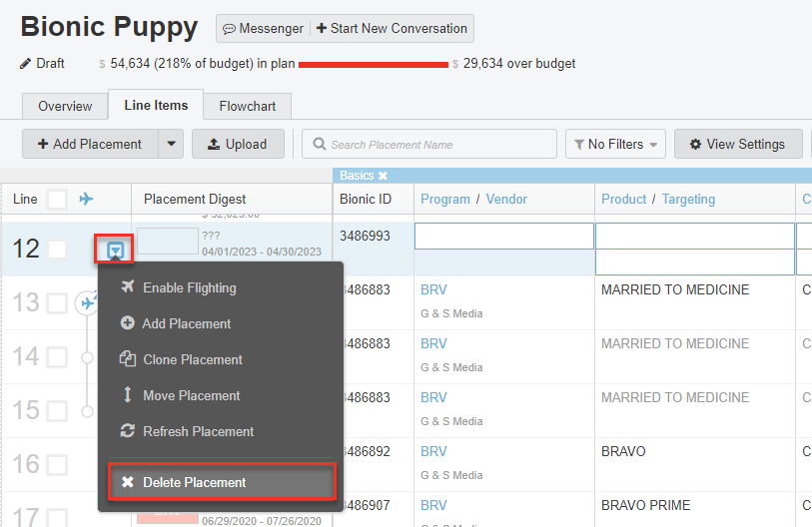Viewport: 812px width, 527px height.
Task: Toggle the select-all checkbox in Line header
Action: [x=57, y=199]
